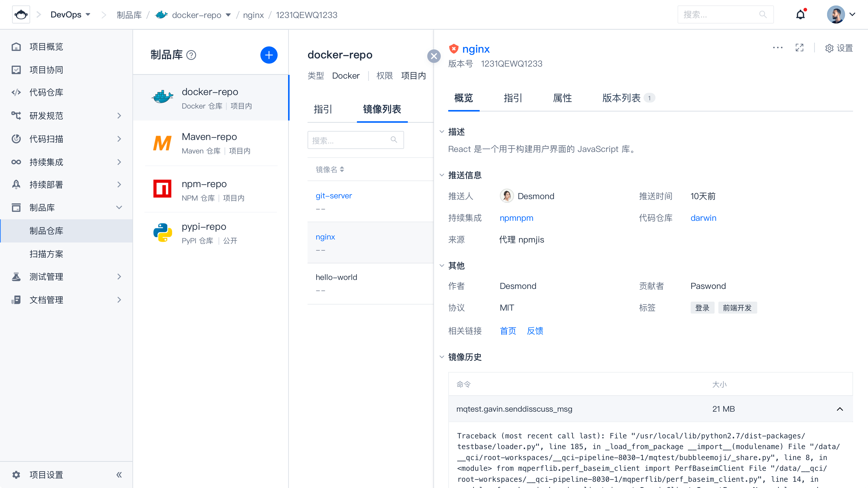Click the help question mark beside 制品库
The width and height of the screenshot is (868, 488).
pos(191,55)
